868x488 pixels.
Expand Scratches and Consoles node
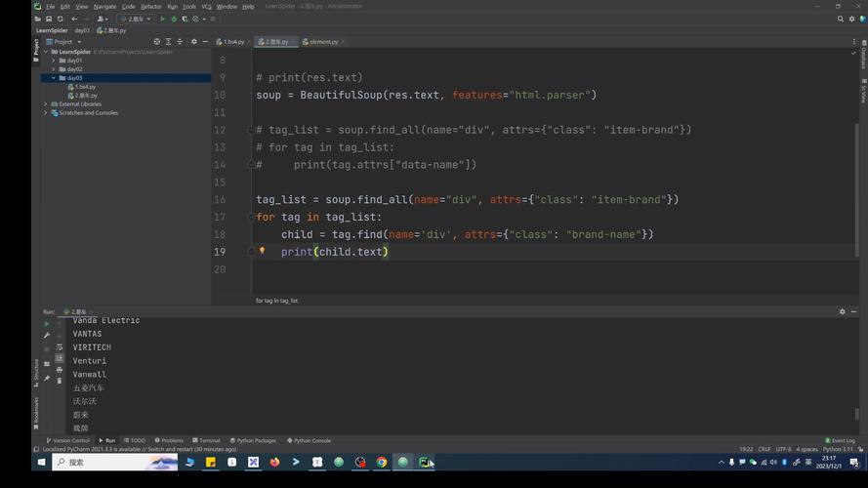click(46, 113)
